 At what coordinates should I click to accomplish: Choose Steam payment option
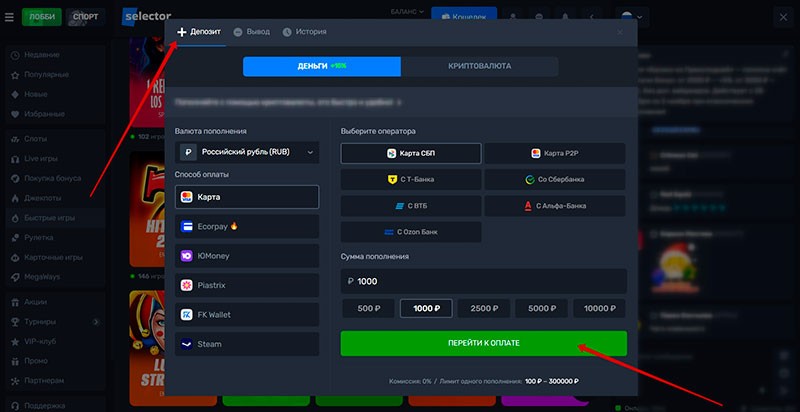pos(246,343)
